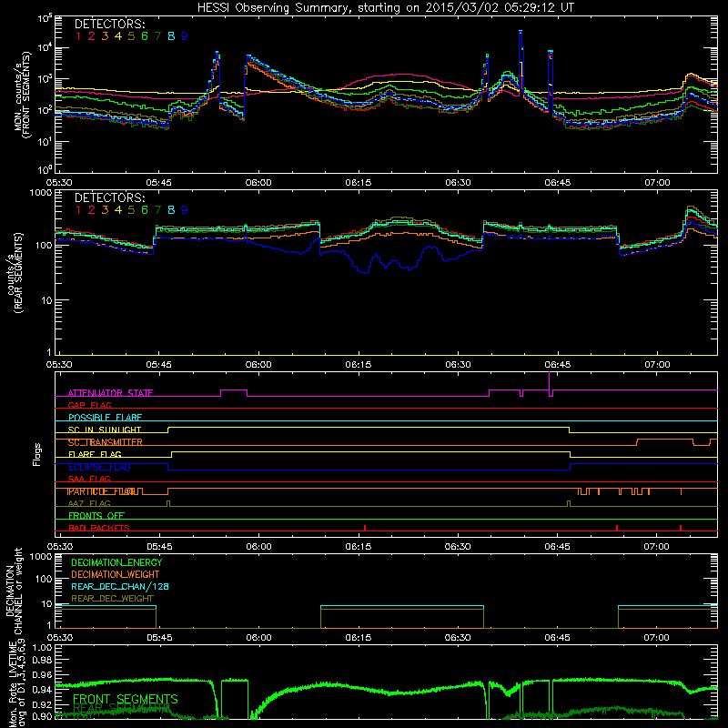Click the REAR_DEC_WEIGHT legend entry

click(112, 599)
